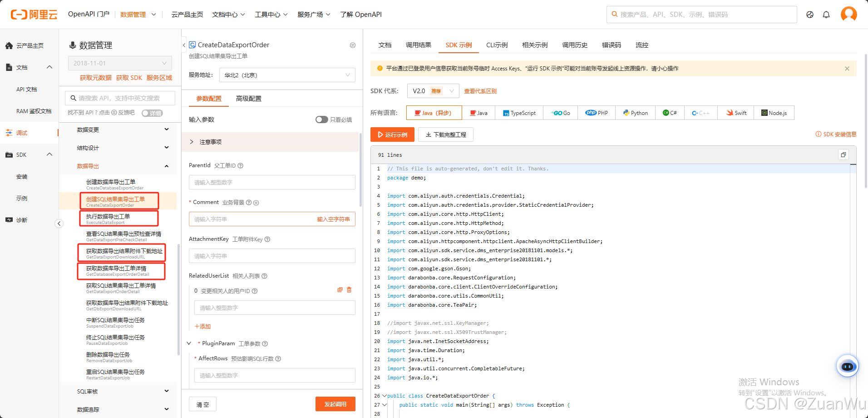Open the 2018-11-01 version dropdown
The image size is (868, 418).
click(120, 63)
